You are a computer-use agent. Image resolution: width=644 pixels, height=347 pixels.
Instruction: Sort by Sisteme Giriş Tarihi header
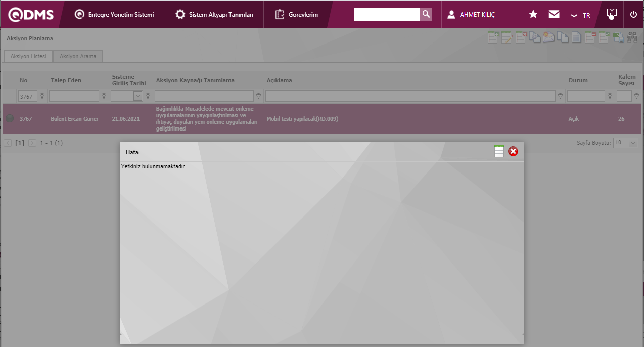(x=129, y=80)
